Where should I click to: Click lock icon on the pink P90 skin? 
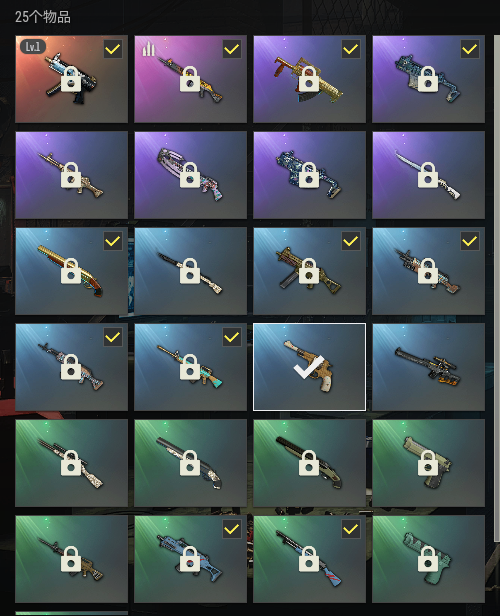(190, 175)
